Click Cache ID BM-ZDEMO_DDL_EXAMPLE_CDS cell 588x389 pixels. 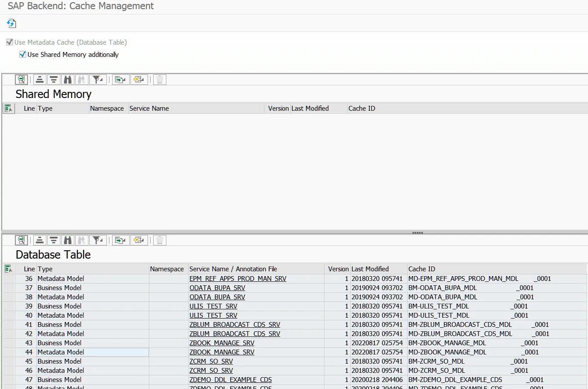497,380
